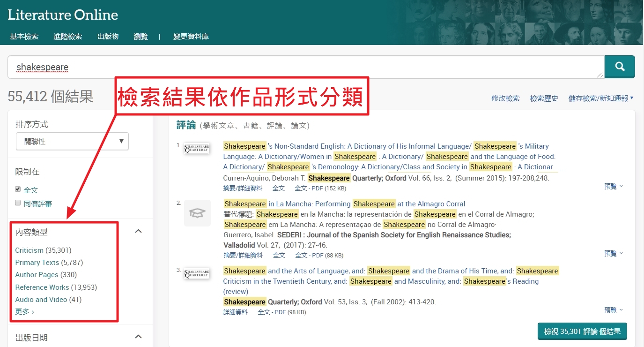Open 詳細資料 for result 3
This screenshot has height=347, width=644.
(236, 312)
